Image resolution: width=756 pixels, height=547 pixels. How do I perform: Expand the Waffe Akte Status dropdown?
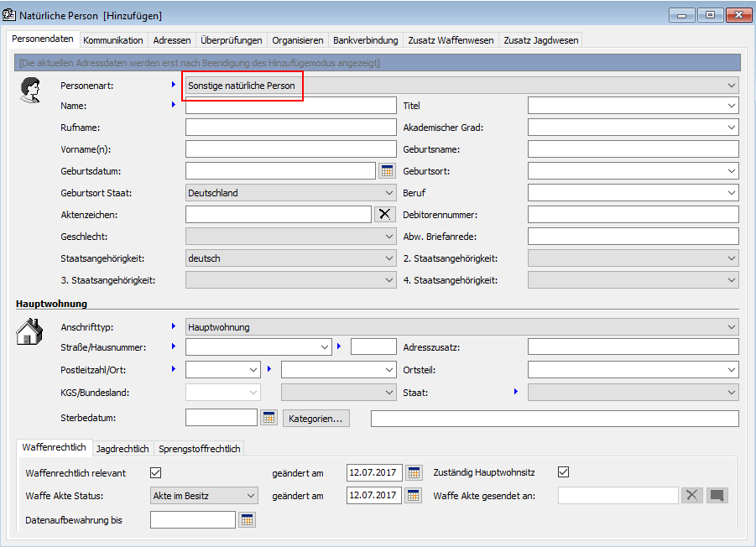click(x=250, y=496)
